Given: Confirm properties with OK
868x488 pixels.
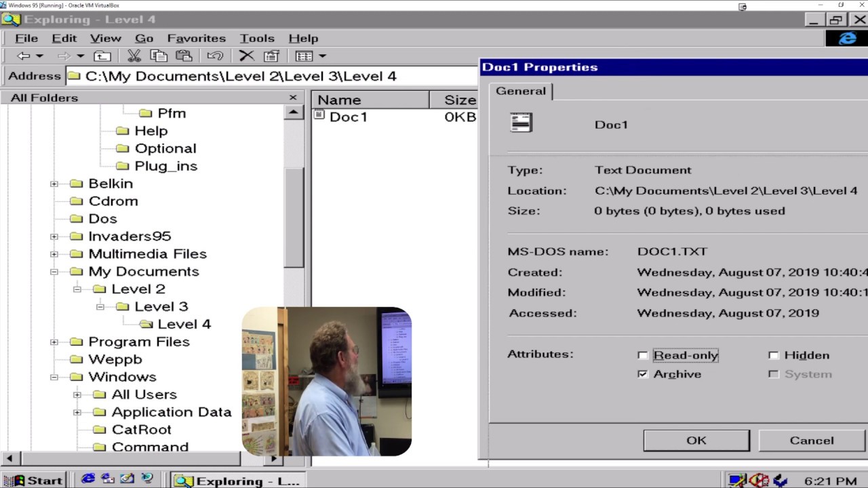Looking at the screenshot, I should coord(696,441).
